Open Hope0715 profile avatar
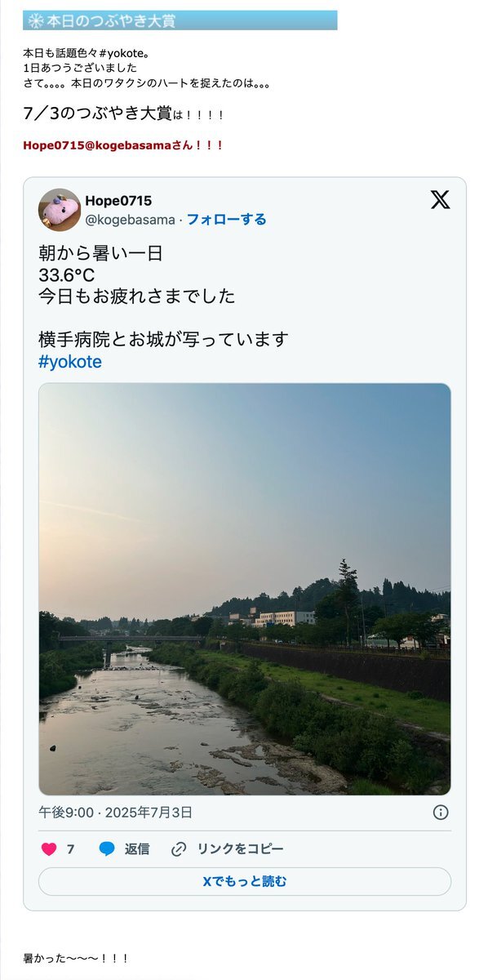 [60, 210]
